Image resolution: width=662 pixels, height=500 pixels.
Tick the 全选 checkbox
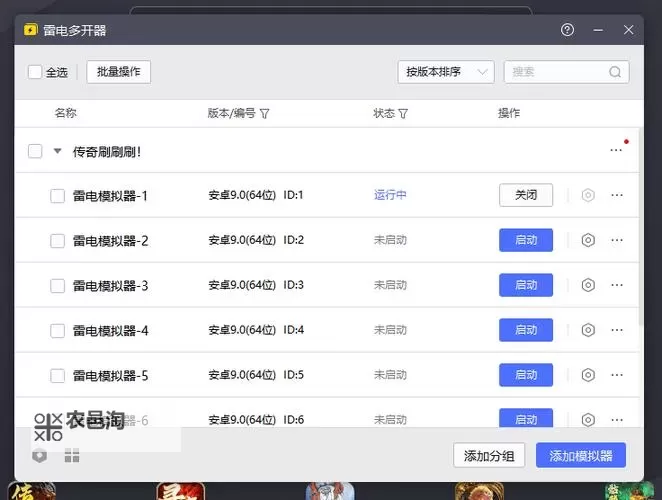click(35, 72)
